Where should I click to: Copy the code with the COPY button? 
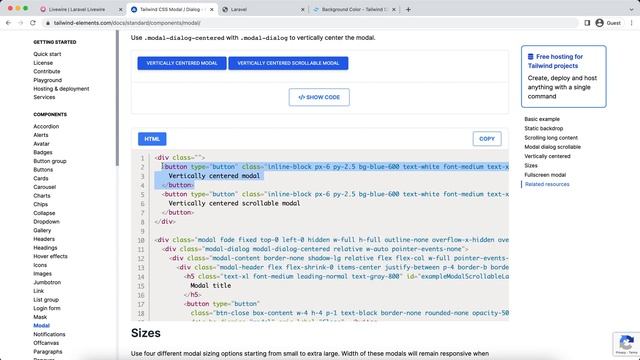pyautogui.click(x=487, y=139)
